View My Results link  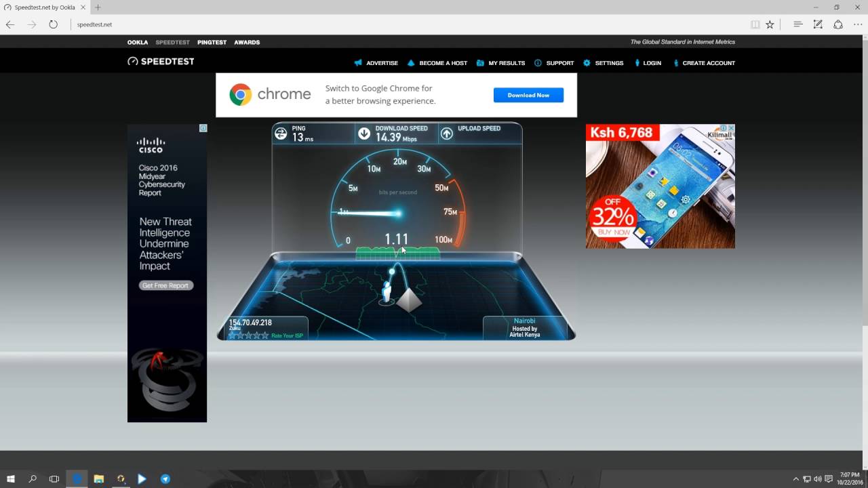point(507,63)
